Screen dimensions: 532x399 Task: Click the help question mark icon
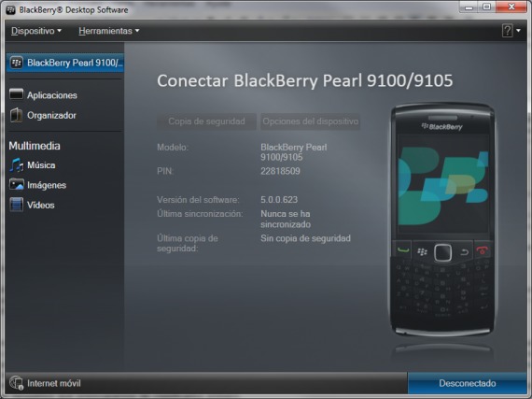tap(507, 31)
